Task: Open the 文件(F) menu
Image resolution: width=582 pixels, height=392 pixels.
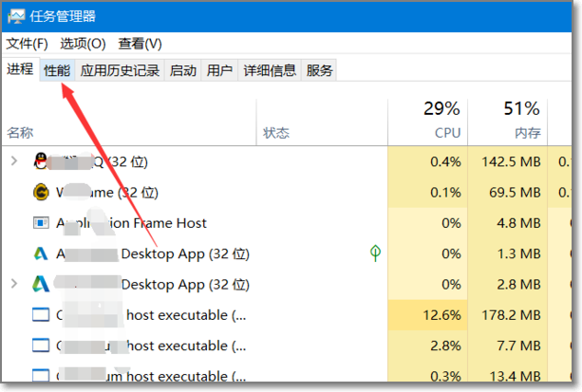Action: tap(28, 44)
